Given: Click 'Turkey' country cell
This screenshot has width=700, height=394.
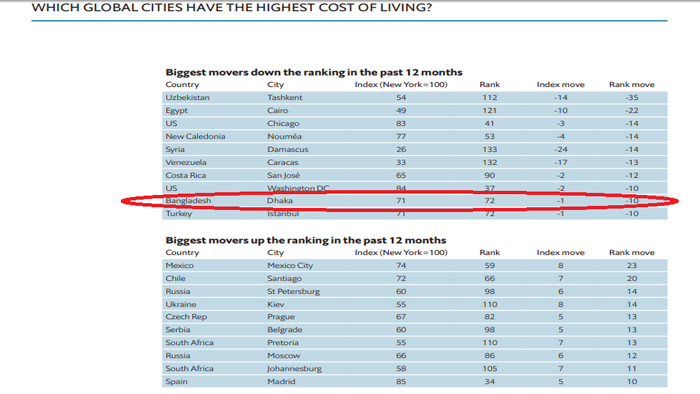Looking at the screenshot, I should coord(179,214).
